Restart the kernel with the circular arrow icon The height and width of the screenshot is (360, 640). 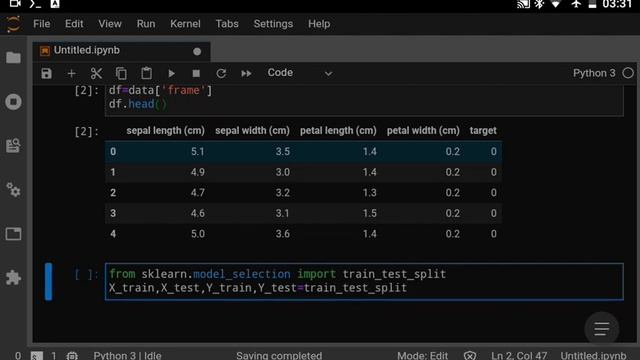point(221,73)
